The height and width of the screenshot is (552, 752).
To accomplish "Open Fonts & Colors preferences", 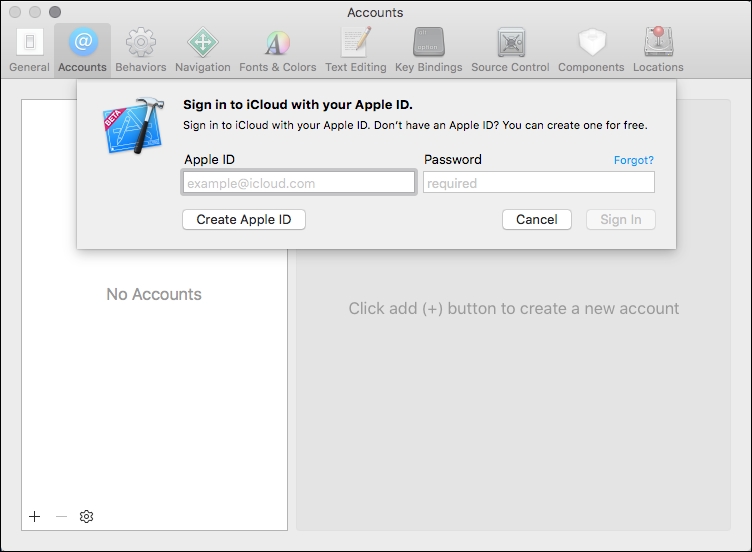I will (278, 50).
